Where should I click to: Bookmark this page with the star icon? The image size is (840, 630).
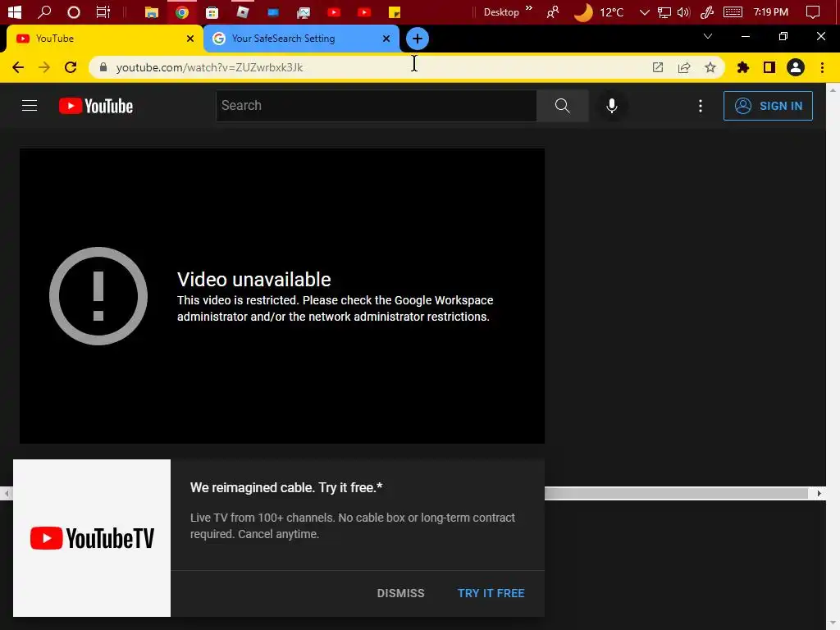click(710, 67)
